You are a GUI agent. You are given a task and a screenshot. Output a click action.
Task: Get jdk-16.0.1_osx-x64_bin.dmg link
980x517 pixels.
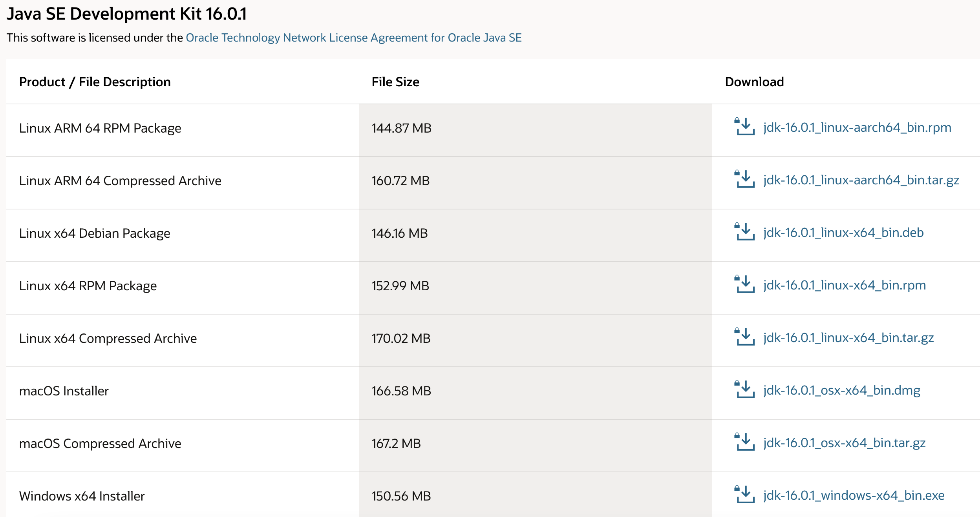pyautogui.click(x=842, y=390)
